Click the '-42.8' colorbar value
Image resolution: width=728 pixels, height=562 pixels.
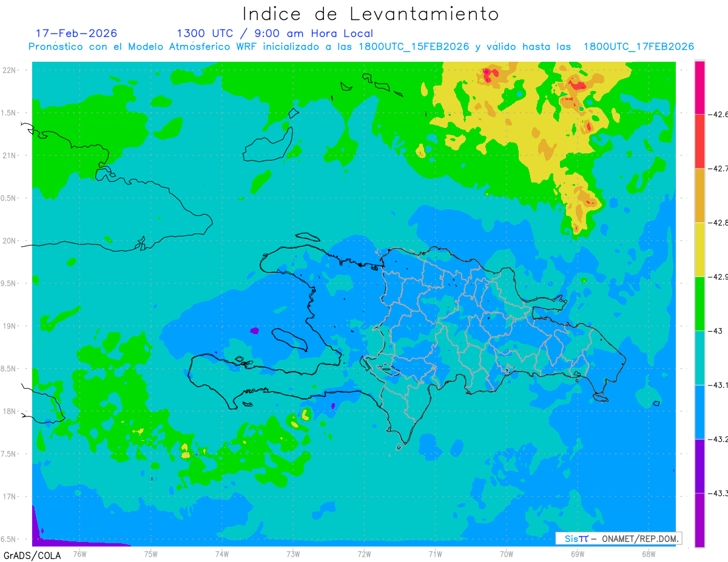point(717,222)
